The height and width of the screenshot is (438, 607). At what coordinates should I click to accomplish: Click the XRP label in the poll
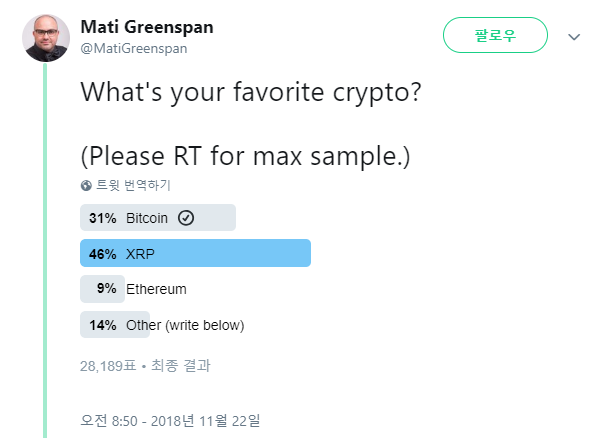[140, 254]
